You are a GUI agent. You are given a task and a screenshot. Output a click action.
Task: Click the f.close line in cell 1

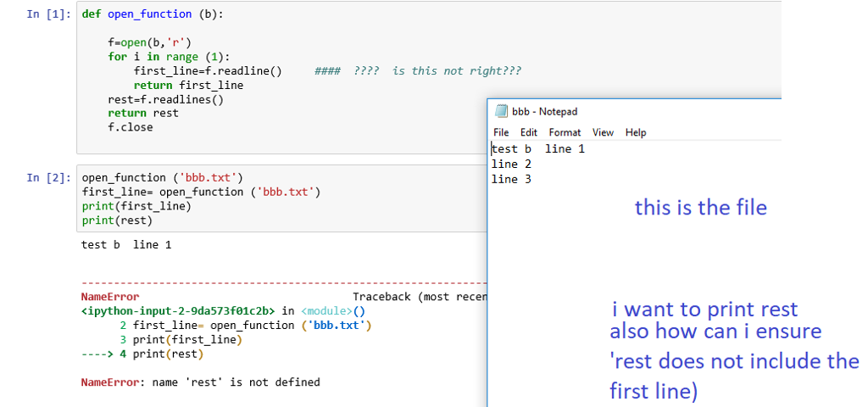coord(130,127)
